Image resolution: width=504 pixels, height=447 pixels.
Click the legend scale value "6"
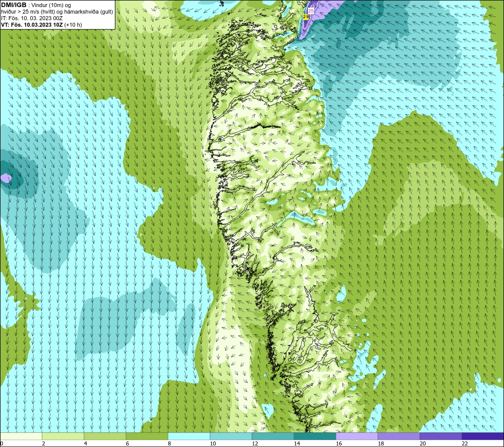pyautogui.click(x=128, y=443)
